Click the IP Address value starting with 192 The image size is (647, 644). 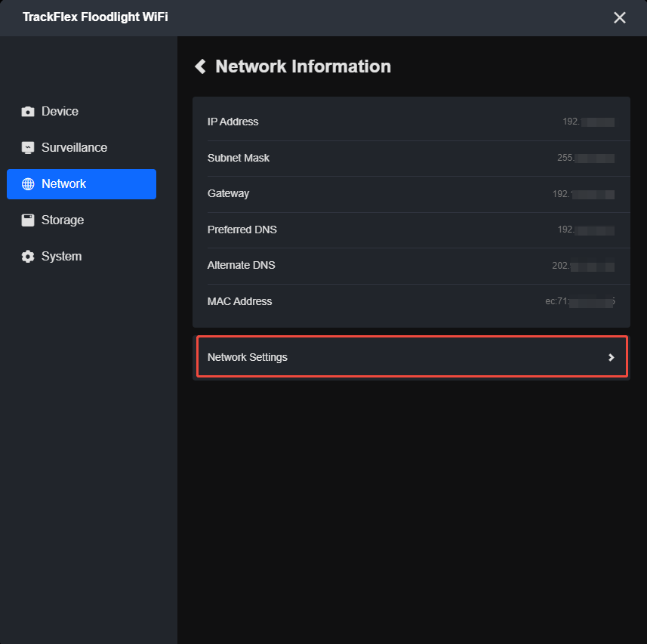click(588, 122)
